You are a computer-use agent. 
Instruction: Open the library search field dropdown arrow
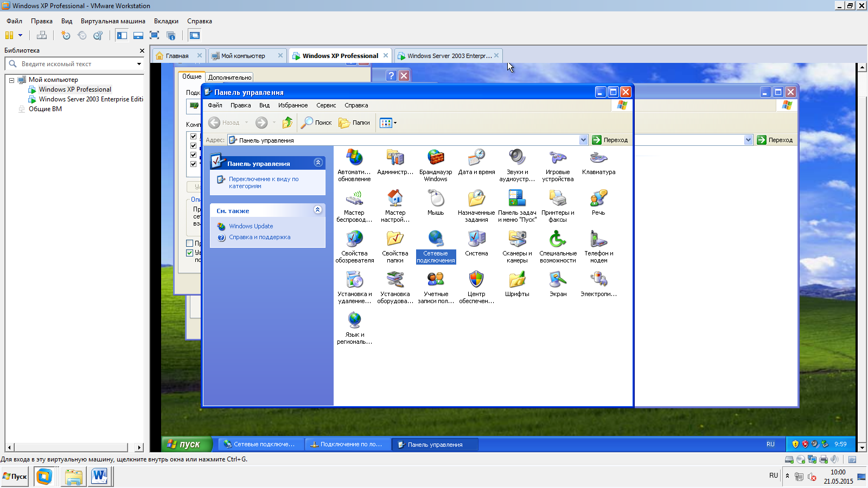tap(139, 64)
